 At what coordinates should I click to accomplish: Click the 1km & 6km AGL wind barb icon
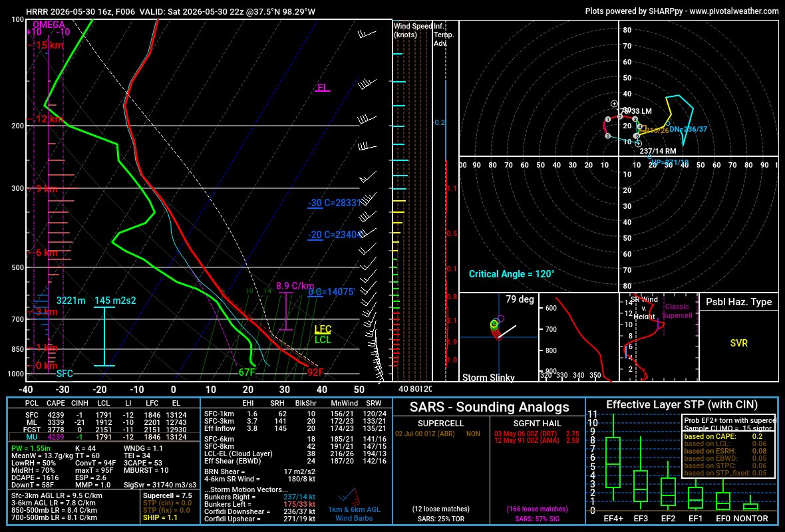tap(349, 497)
